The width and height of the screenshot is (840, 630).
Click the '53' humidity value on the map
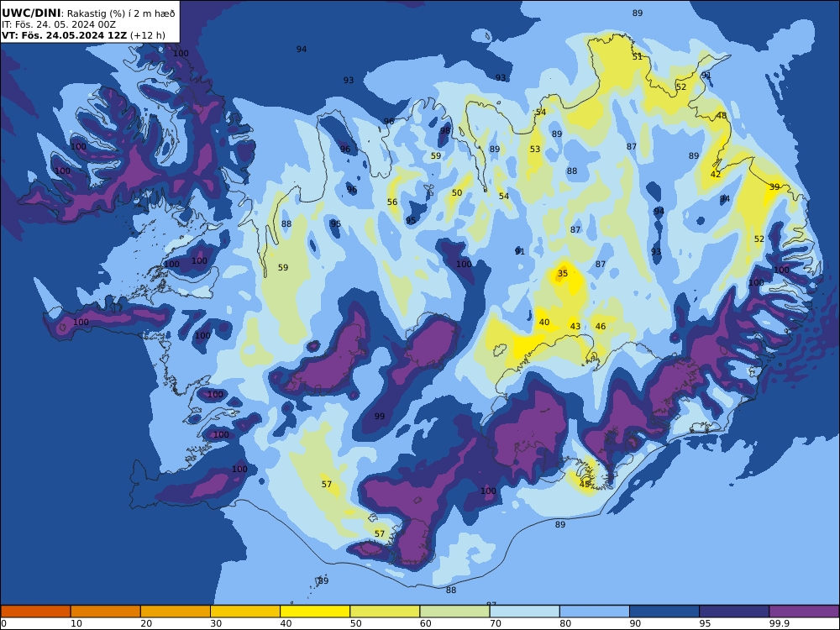[535, 149]
